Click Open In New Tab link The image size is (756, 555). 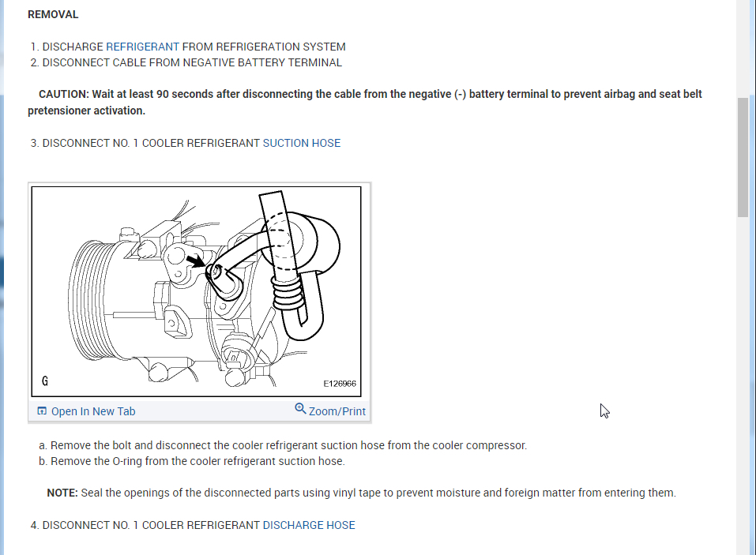pos(93,411)
